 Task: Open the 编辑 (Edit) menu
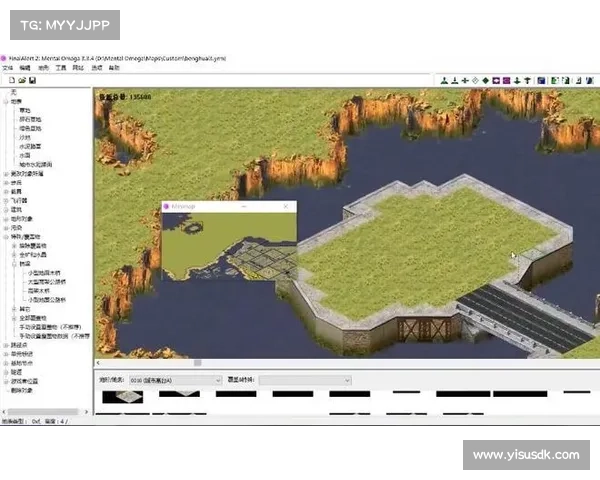coord(25,68)
